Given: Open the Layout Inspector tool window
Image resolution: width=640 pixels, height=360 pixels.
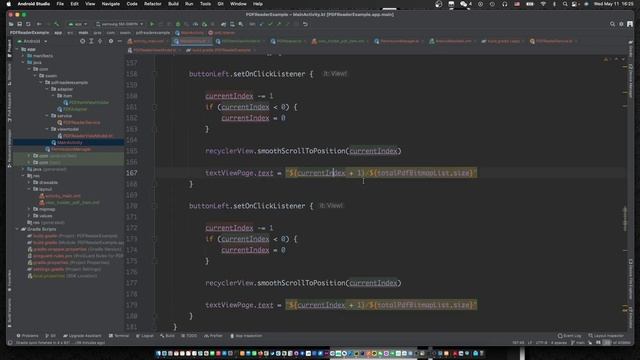Looking at the screenshot, I should [606, 336].
